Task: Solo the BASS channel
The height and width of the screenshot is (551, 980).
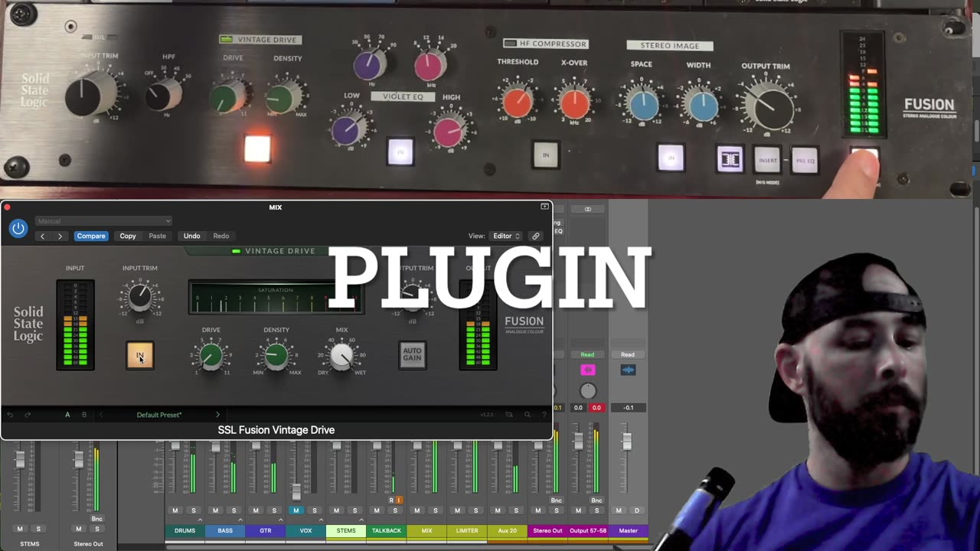Action: 234,510
